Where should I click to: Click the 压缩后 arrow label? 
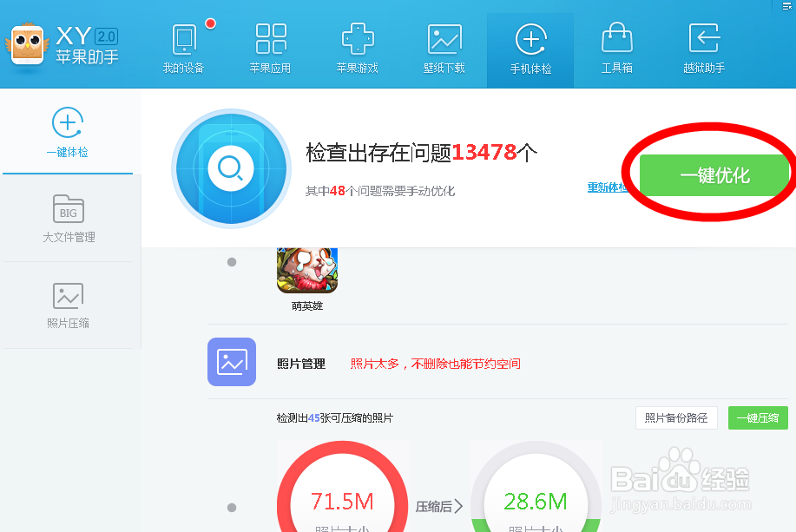pos(439,506)
